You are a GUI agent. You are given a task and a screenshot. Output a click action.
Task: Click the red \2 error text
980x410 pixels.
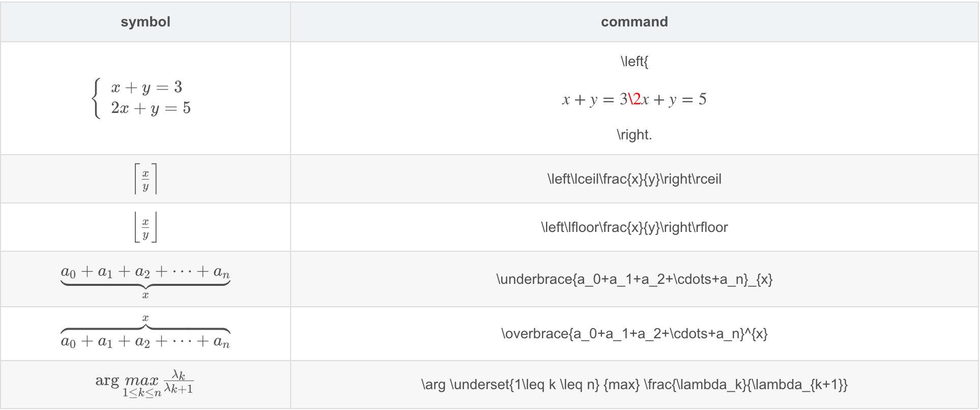[635, 99]
